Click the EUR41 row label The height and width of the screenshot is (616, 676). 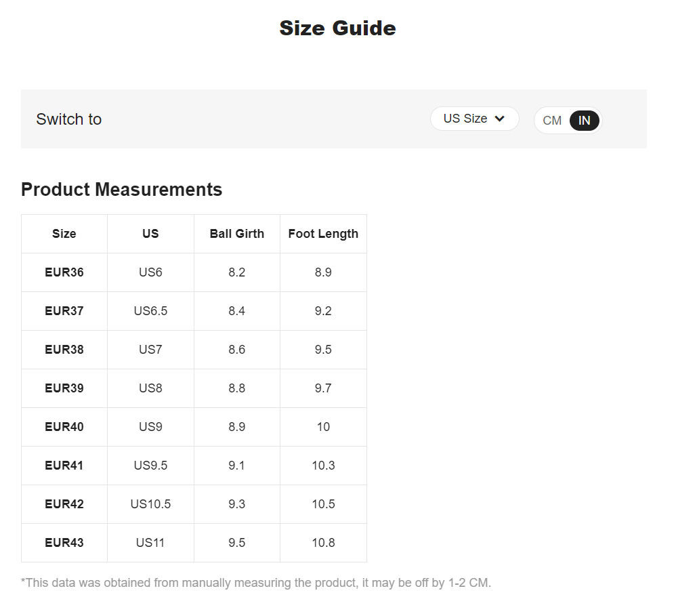[x=64, y=466]
